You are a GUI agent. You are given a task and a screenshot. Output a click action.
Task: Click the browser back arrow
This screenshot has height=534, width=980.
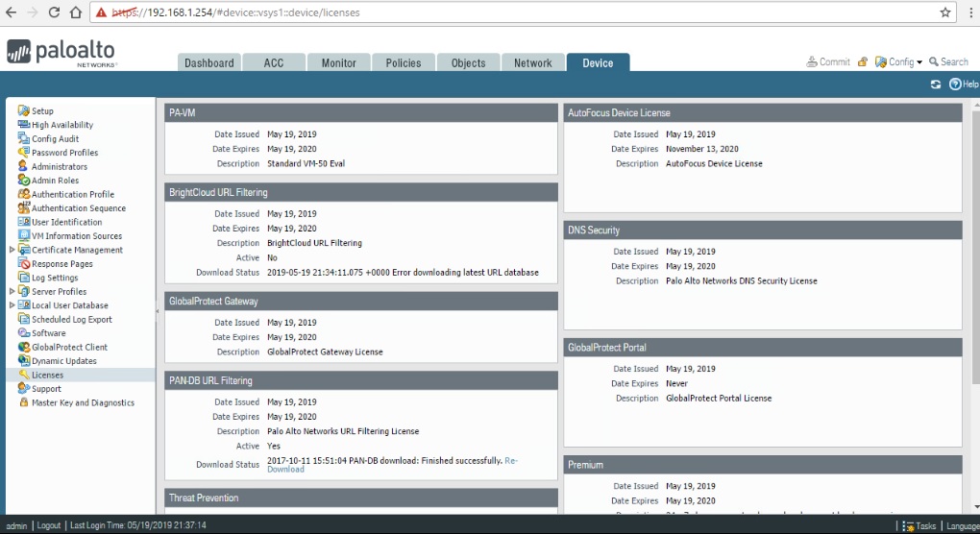point(11,12)
